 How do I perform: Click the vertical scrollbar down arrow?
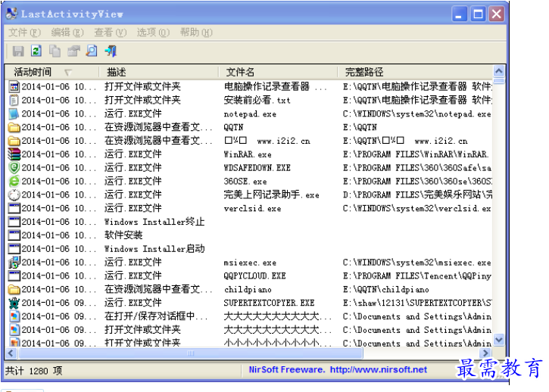pos(498,339)
